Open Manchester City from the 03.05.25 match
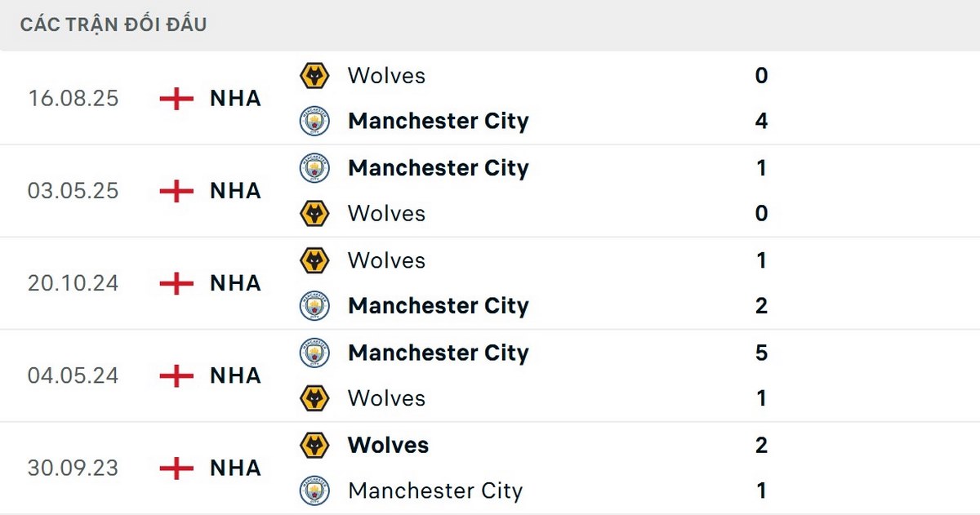 click(x=439, y=168)
